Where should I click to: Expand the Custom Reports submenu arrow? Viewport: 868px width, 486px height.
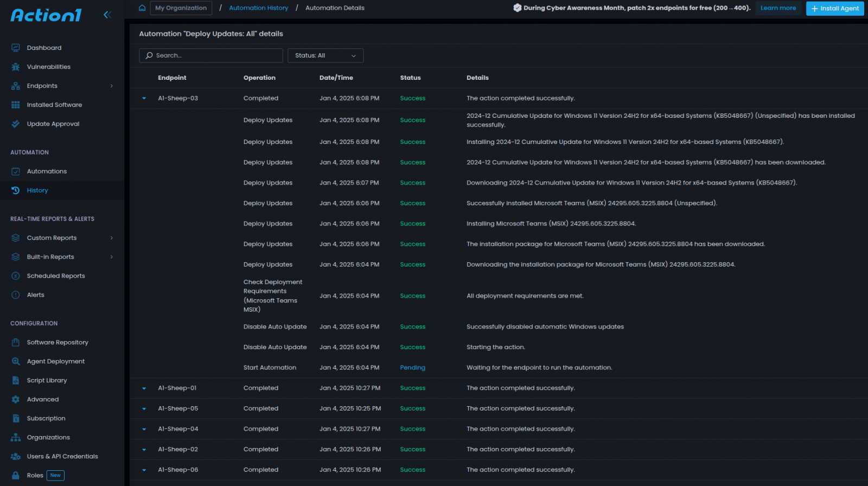click(112, 238)
